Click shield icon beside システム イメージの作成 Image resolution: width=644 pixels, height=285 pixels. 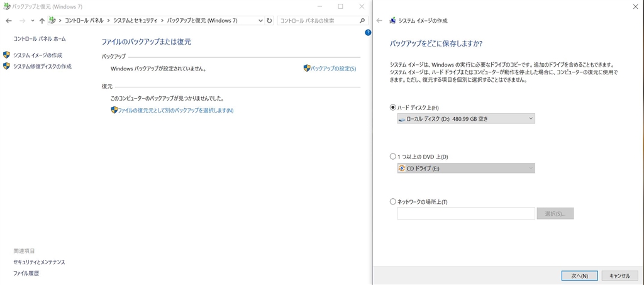click(x=6, y=55)
